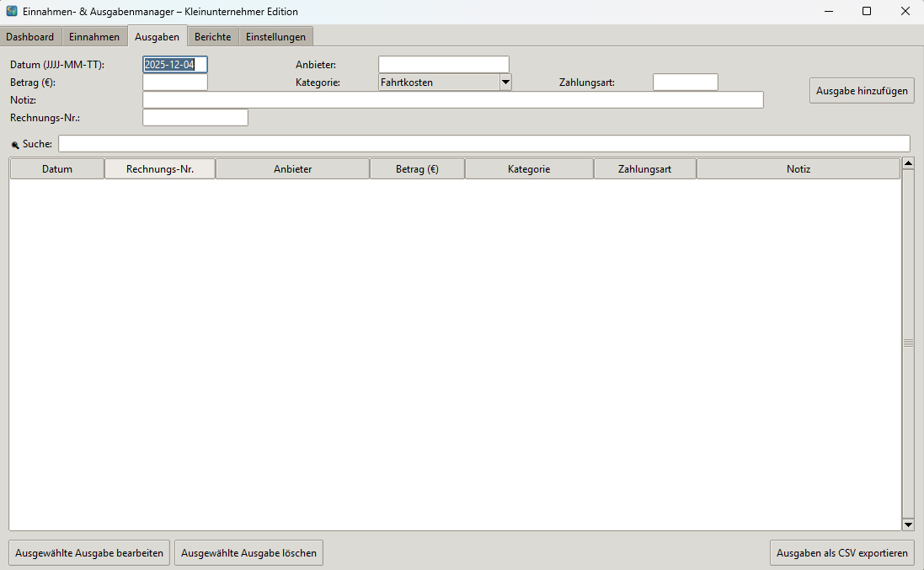Click Ausgewählte Ausgabe löschen

pyautogui.click(x=248, y=552)
